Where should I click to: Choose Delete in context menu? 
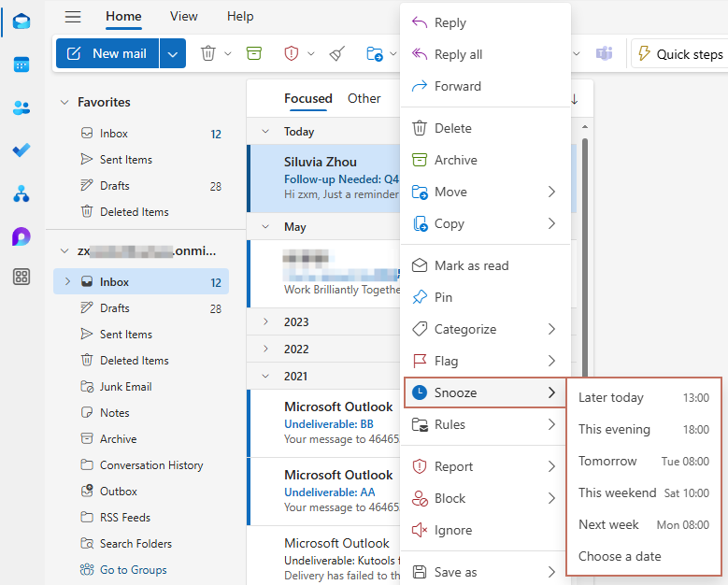click(x=485, y=128)
